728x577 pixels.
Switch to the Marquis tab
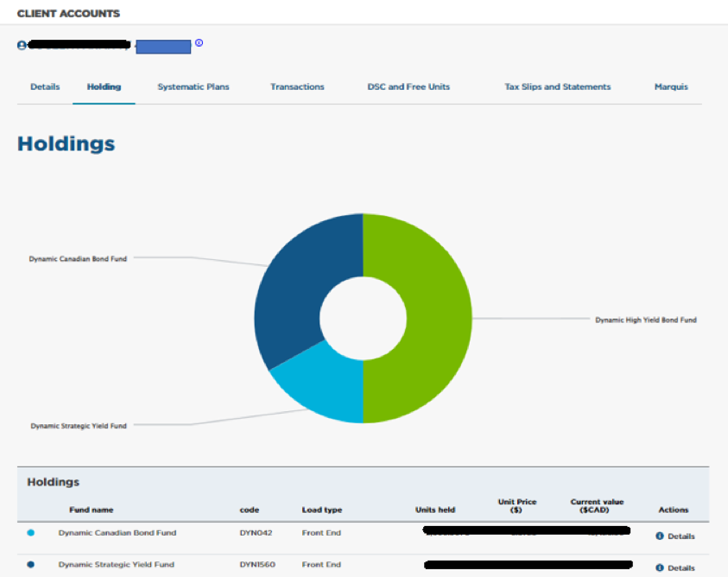tap(671, 87)
